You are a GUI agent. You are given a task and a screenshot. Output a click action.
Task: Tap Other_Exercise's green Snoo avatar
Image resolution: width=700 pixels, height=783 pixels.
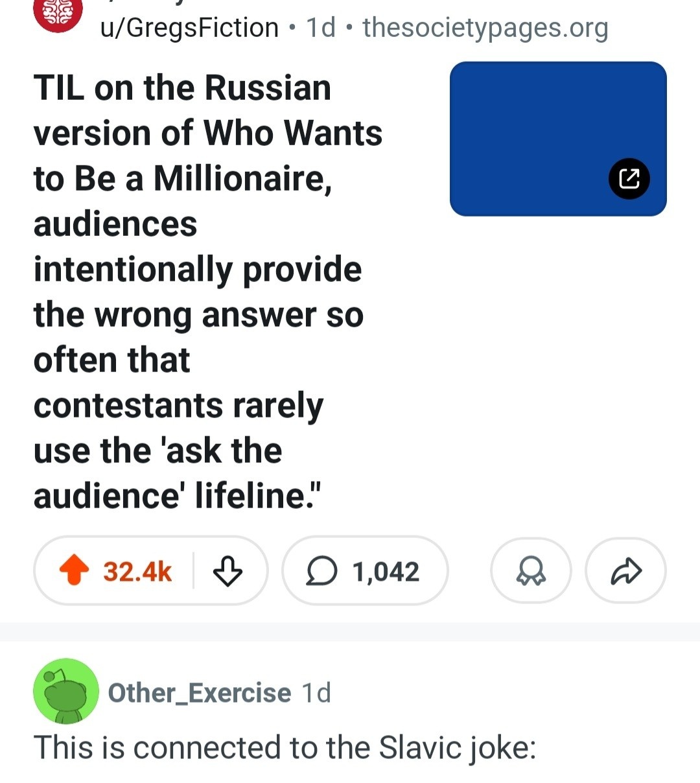click(65, 691)
